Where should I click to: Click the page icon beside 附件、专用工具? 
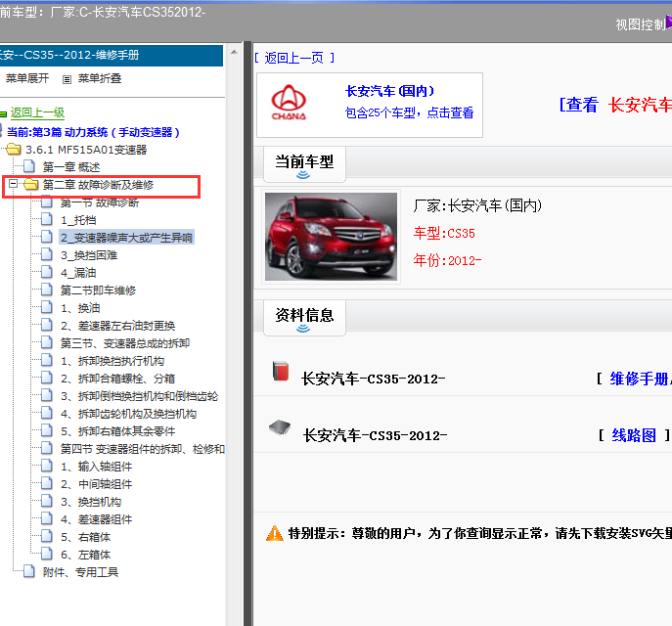point(29,571)
